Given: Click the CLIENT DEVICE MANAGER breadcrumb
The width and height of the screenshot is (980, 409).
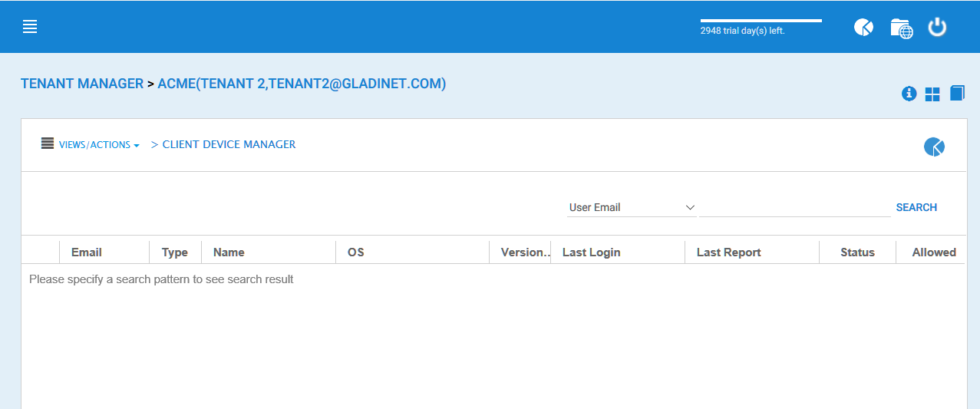Looking at the screenshot, I should 229,144.
